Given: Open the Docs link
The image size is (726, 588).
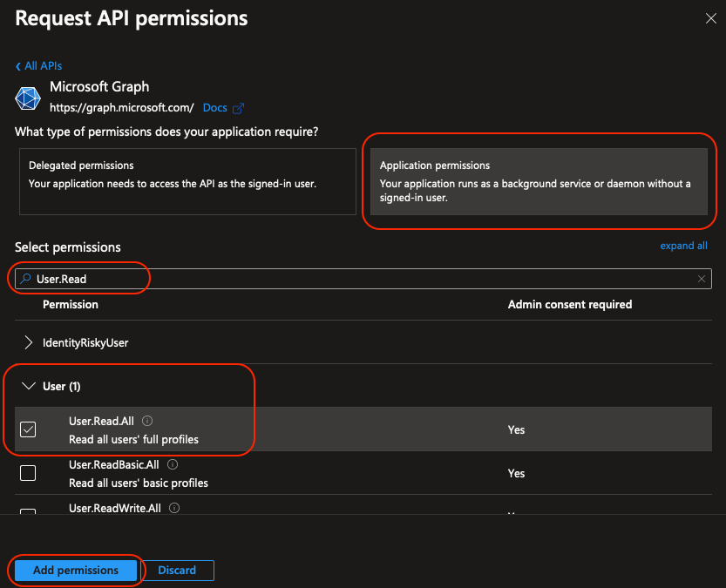Looking at the screenshot, I should (x=214, y=108).
